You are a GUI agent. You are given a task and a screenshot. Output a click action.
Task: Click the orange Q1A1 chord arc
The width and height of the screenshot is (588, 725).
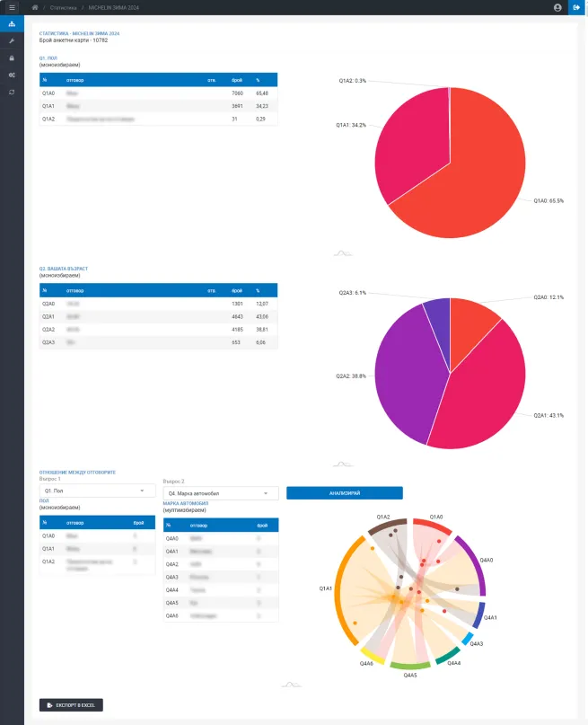click(x=344, y=592)
